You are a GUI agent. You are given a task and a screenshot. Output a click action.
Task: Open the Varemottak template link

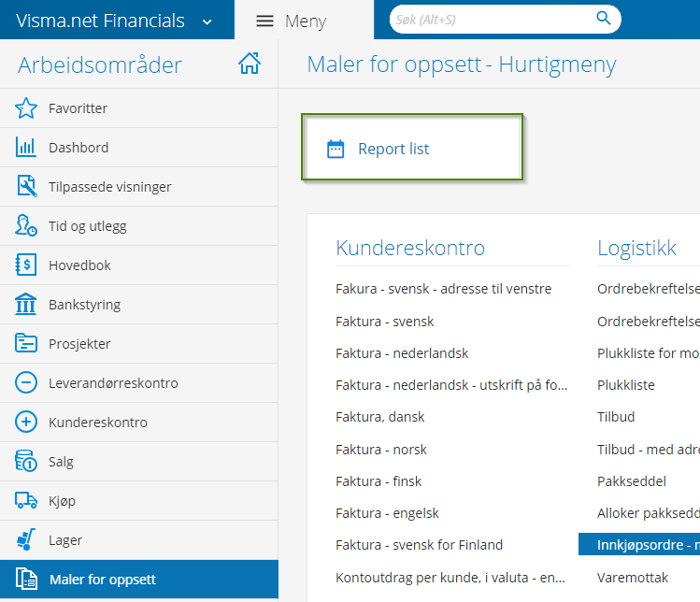coord(632,576)
